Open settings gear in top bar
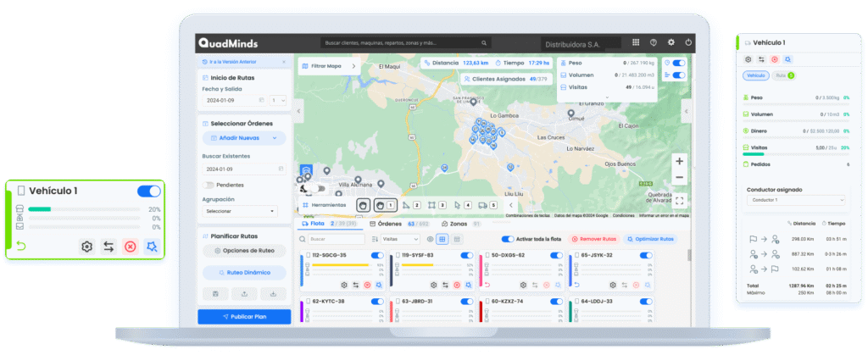 [x=671, y=42]
